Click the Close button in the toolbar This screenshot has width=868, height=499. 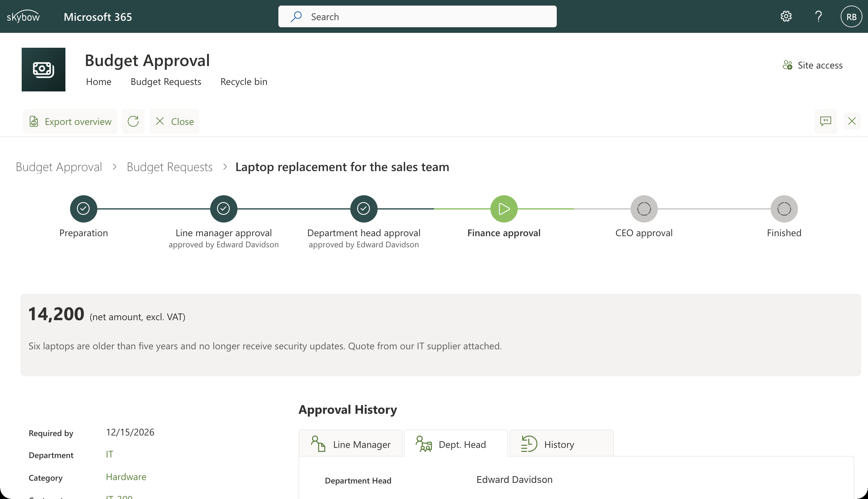pyautogui.click(x=174, y=121)
